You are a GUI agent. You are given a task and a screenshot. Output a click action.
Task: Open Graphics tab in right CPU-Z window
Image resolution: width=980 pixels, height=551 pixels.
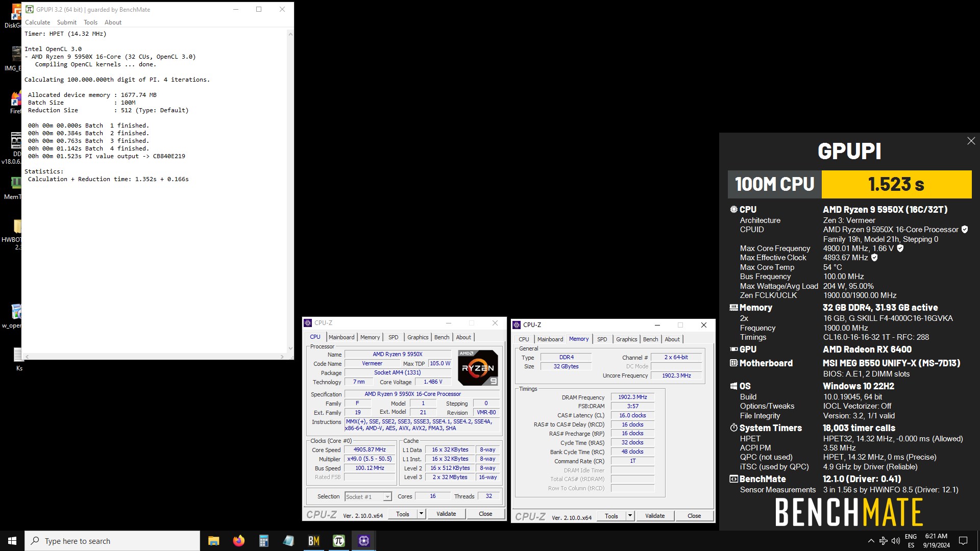coord(626,339)
